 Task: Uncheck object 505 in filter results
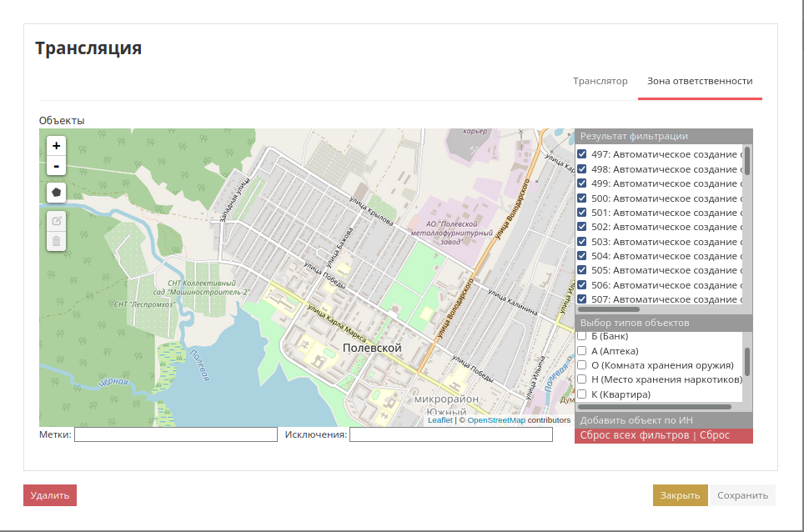582,270
